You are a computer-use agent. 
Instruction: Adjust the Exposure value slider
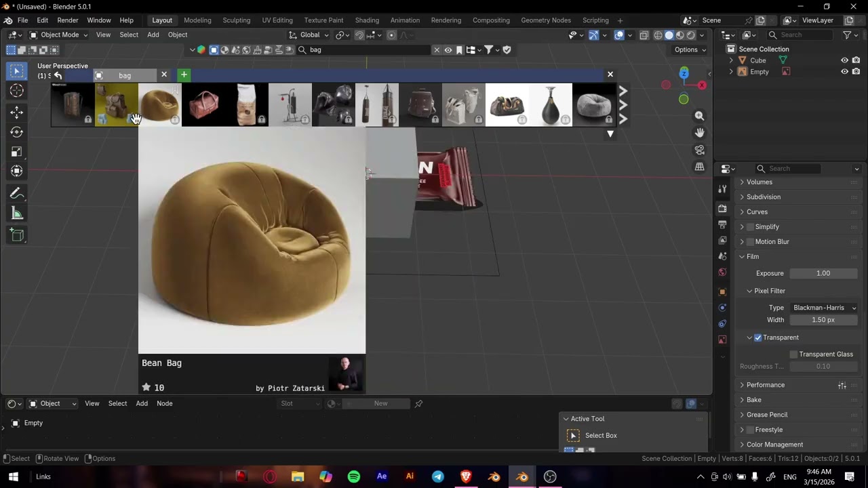pos(823,273)
